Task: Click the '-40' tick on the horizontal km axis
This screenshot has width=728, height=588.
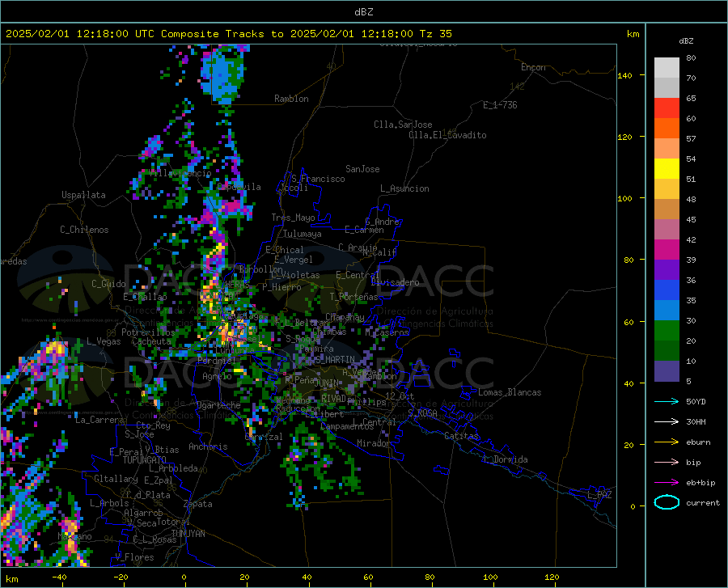Action: pyautogui.click(x=59, y=577)
